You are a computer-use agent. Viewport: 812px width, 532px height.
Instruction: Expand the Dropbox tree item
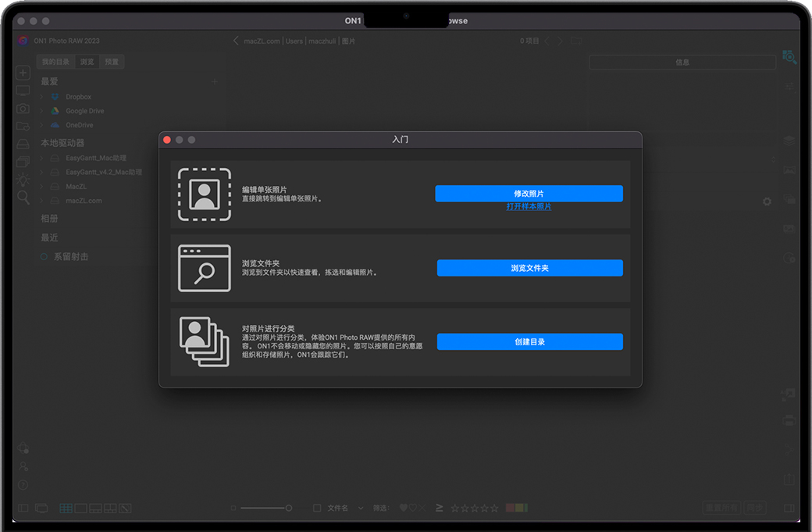[42, 97]
